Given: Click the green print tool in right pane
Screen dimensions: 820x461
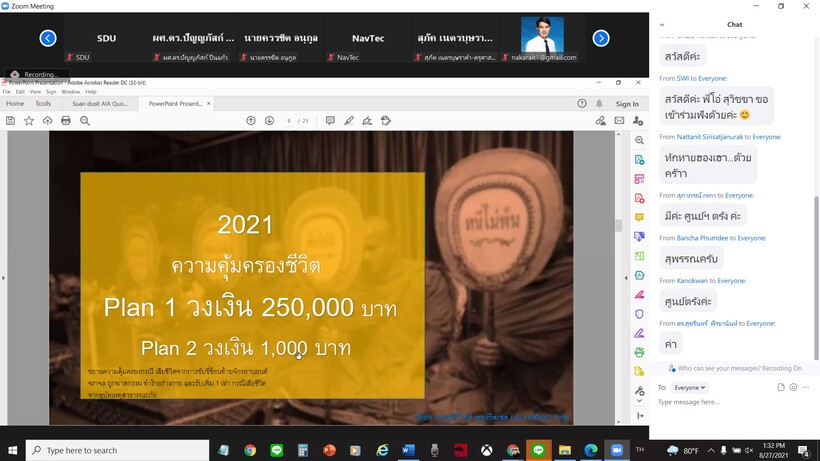Looking at the screenshot, I should click(x=639, y=352).
